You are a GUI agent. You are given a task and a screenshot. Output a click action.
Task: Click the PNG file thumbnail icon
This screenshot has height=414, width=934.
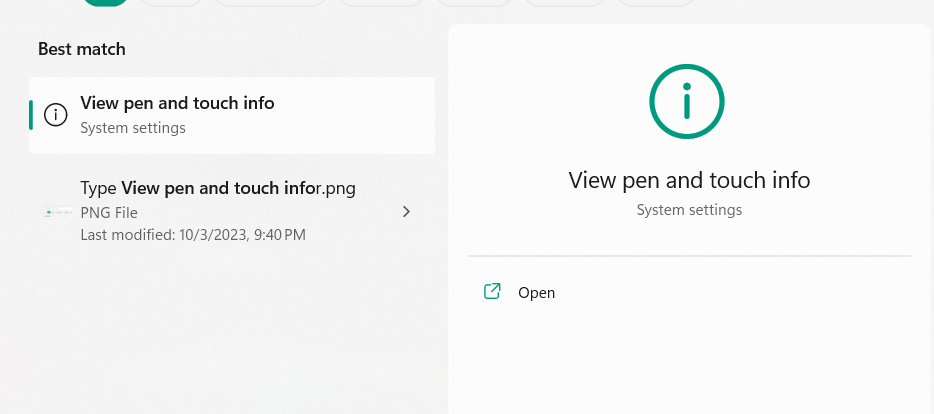(x=58, y=212)
